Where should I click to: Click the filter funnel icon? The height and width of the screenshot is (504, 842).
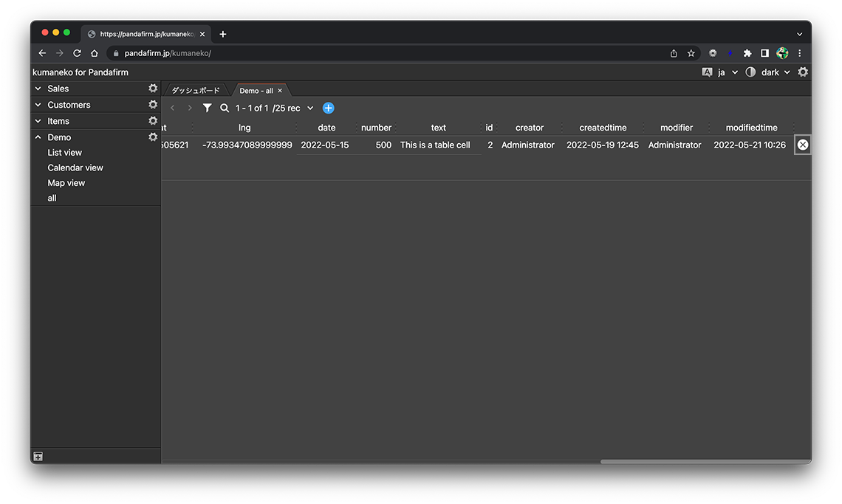(208, 108)
